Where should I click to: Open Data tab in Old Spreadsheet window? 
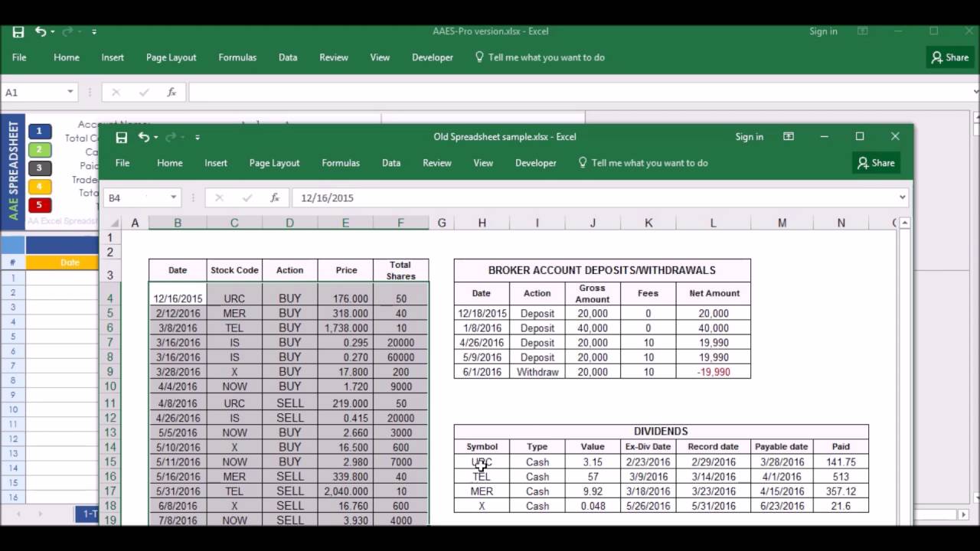(391, 163)
